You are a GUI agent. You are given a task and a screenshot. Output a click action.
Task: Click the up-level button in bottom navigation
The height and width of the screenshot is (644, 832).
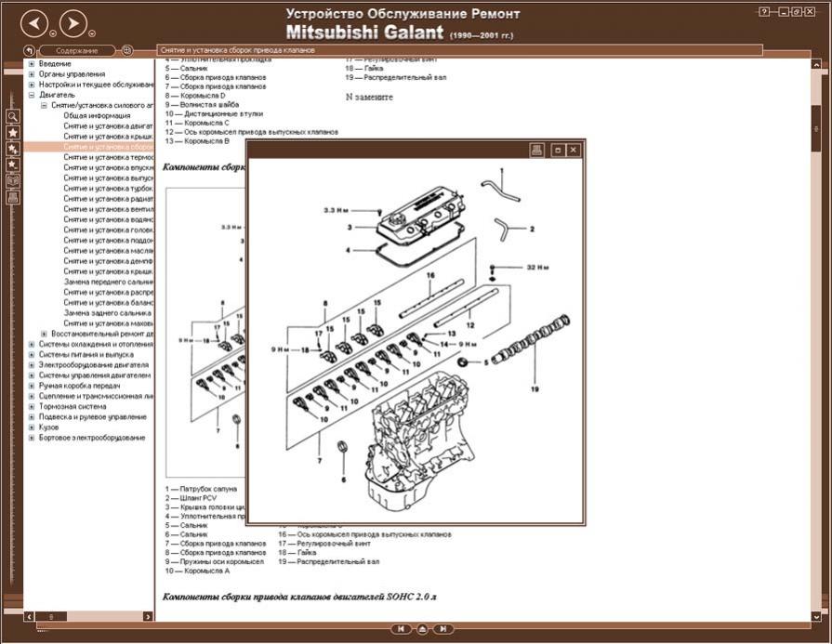coord(422,629)
